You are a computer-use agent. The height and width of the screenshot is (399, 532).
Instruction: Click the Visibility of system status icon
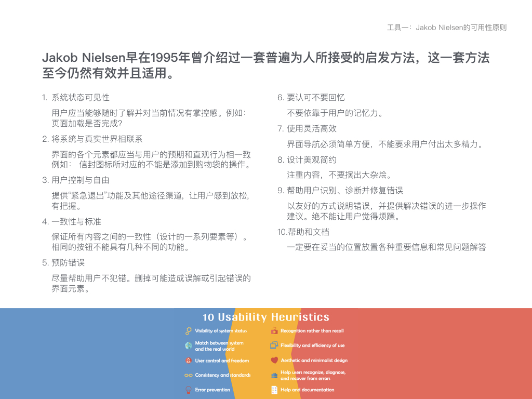point(189,331)
